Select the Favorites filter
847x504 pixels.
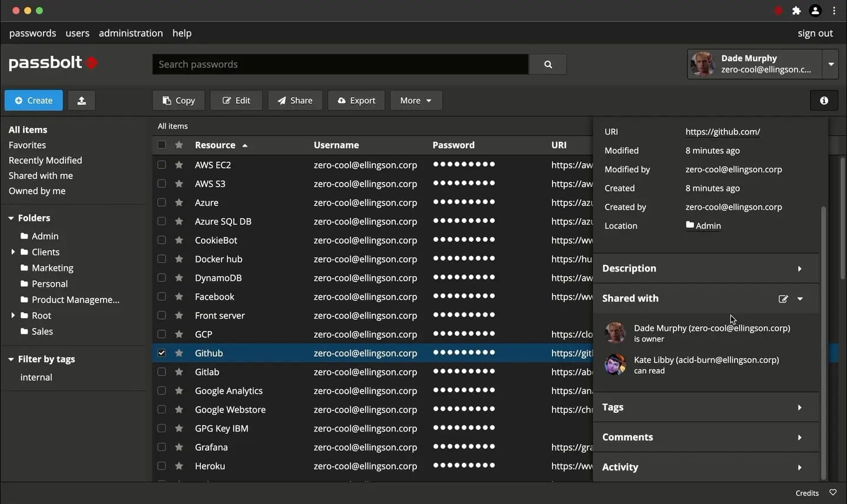tap(27, 145)
